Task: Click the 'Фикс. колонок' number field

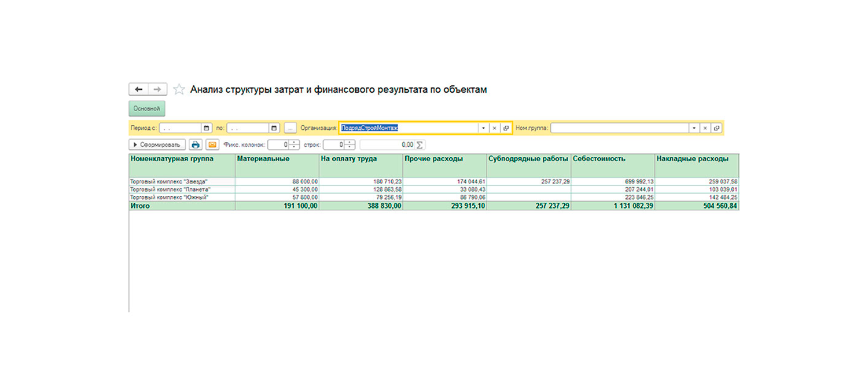Action: [278, 145]
